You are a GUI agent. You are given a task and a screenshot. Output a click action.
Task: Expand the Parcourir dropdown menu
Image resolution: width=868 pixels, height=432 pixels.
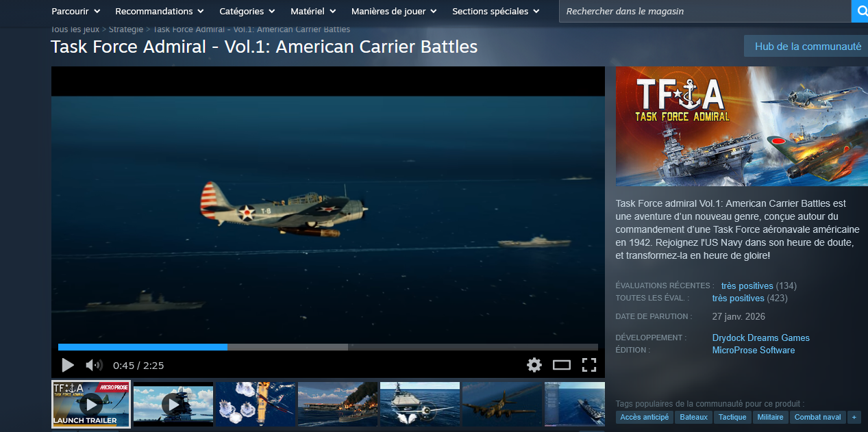(x=76, y=11)
